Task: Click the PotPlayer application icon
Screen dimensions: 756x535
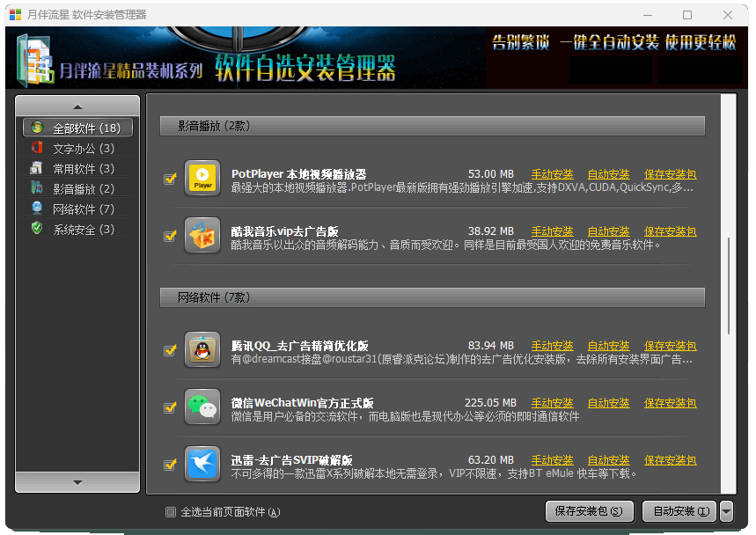Action: coord(202,178)
